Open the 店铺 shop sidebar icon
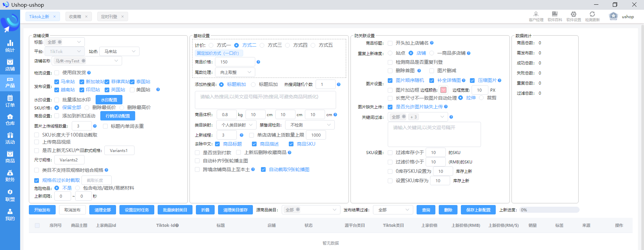 [x=10, y=65]
